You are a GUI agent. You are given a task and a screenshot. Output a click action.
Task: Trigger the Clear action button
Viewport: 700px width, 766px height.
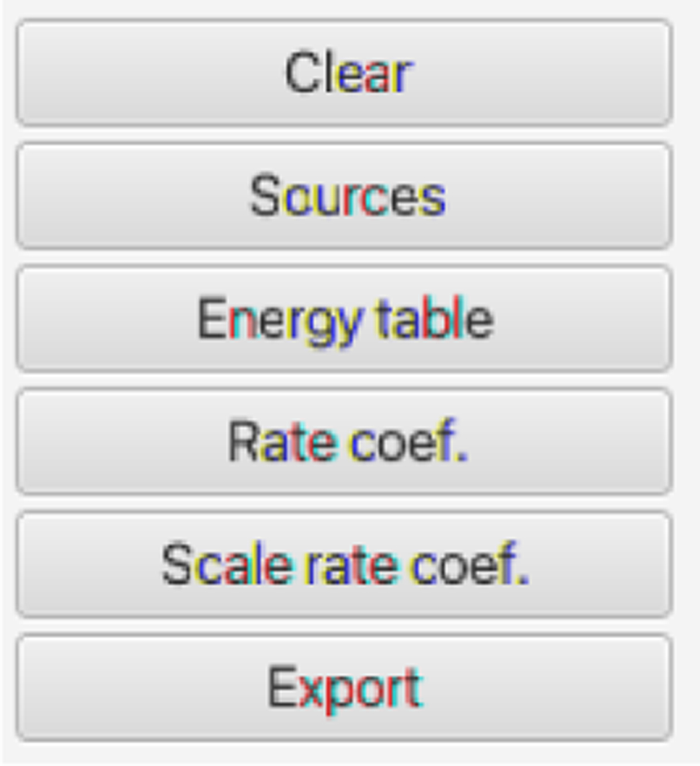pos(344,73)
